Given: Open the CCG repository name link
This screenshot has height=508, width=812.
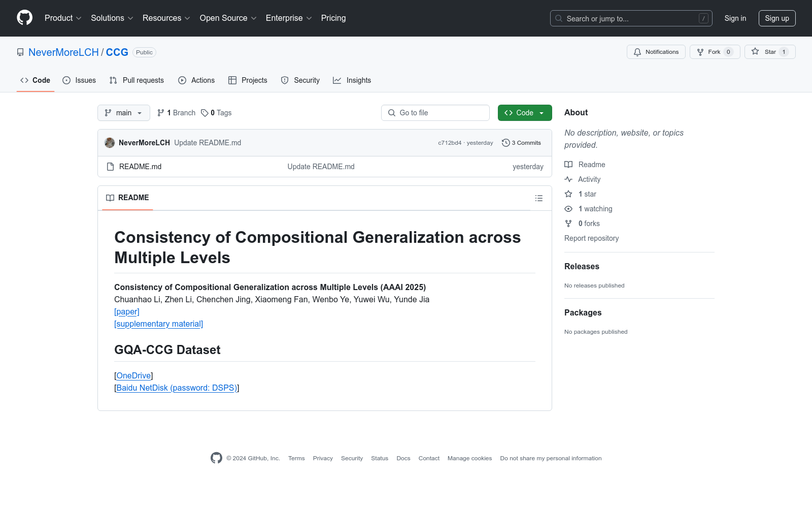Looking at the screenshot, I should 117,52.
